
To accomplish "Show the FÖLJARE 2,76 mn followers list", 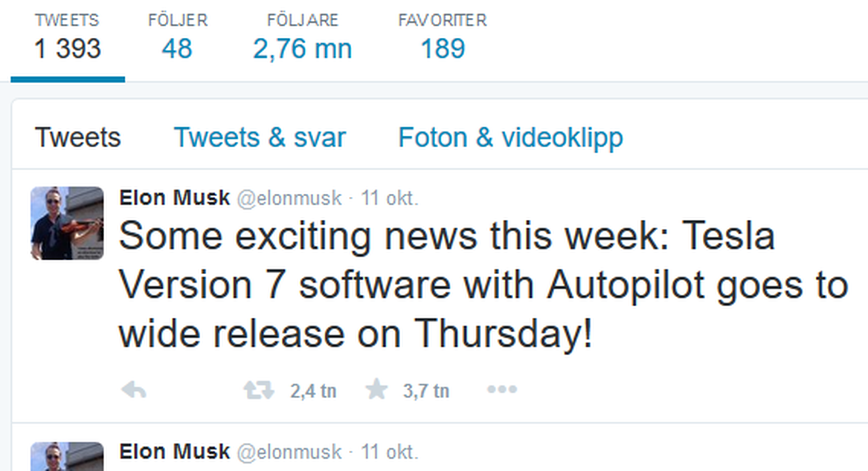I will 302,37.
